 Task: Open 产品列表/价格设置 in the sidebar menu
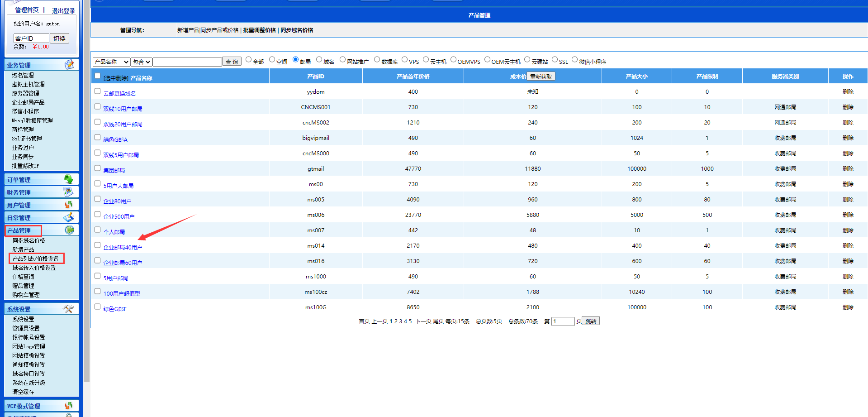coord(35,259)
